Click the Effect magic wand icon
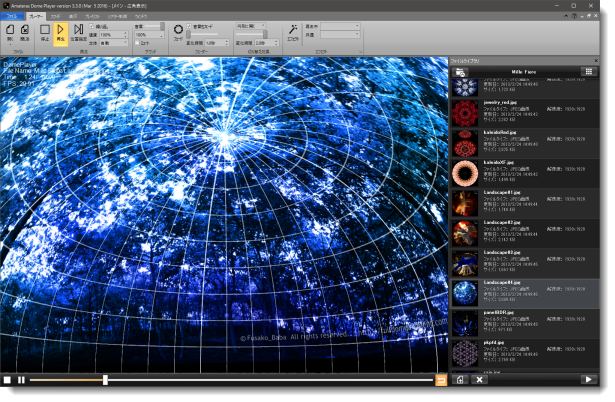The height and width of the screenshot is (402, 615). tap(293, 30)
